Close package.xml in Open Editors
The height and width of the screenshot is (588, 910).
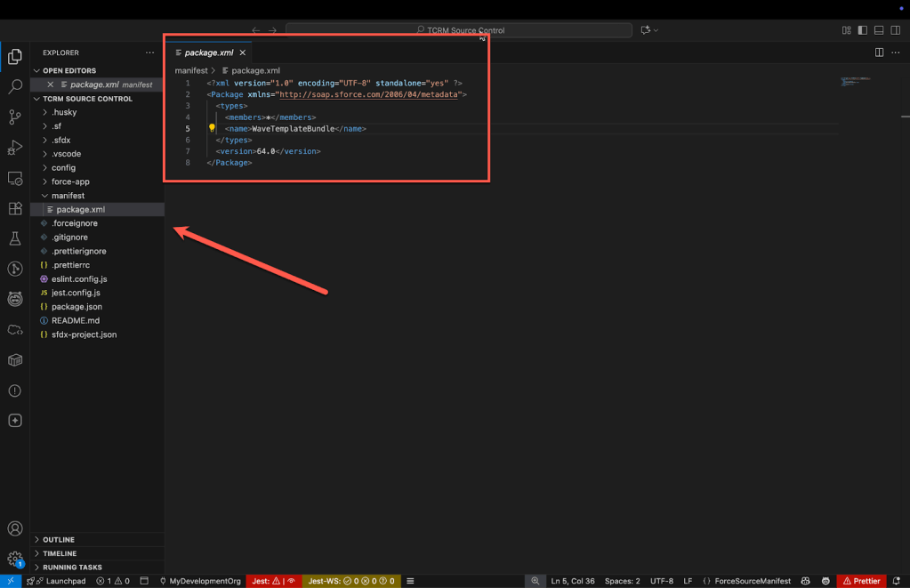(51, 85)
